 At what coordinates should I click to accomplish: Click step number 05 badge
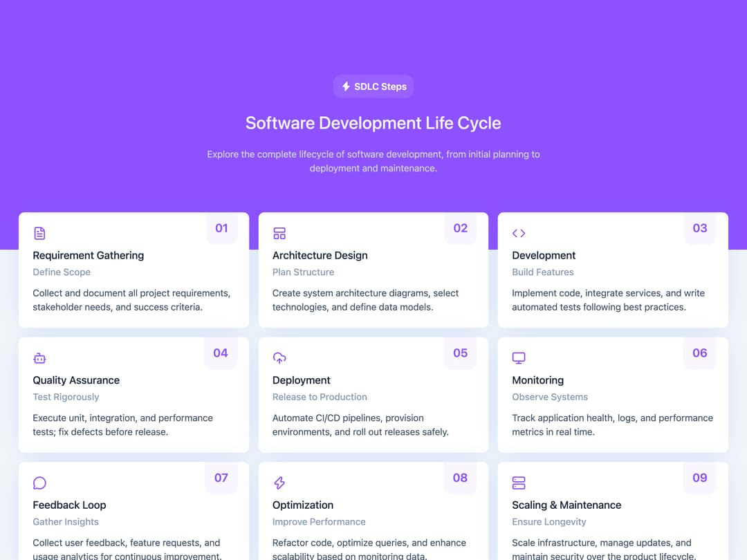point(460,353)
